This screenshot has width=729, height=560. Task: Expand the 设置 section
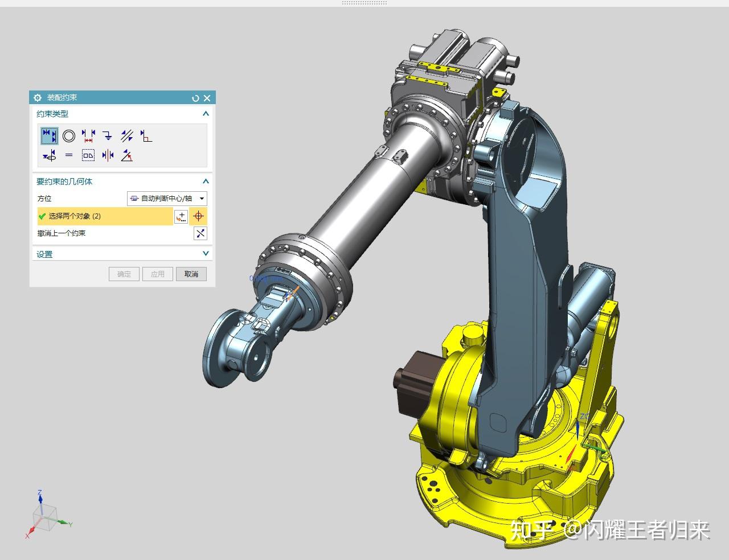(206, 254)
